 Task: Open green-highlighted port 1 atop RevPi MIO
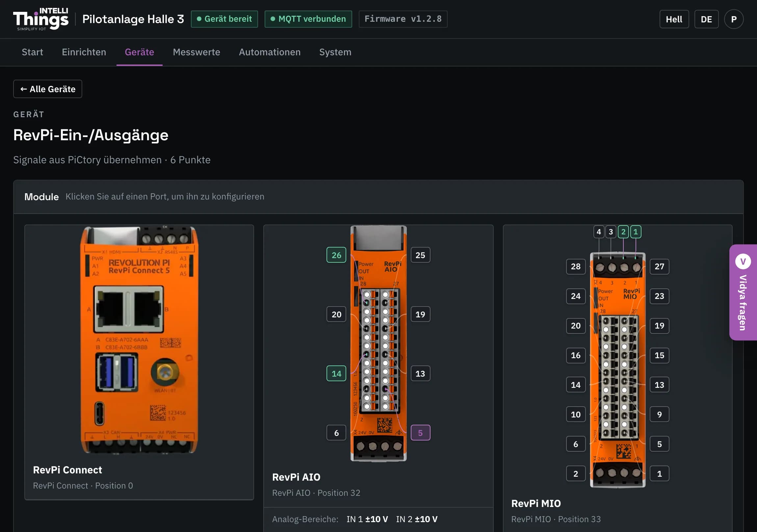[x=636, y=231]
